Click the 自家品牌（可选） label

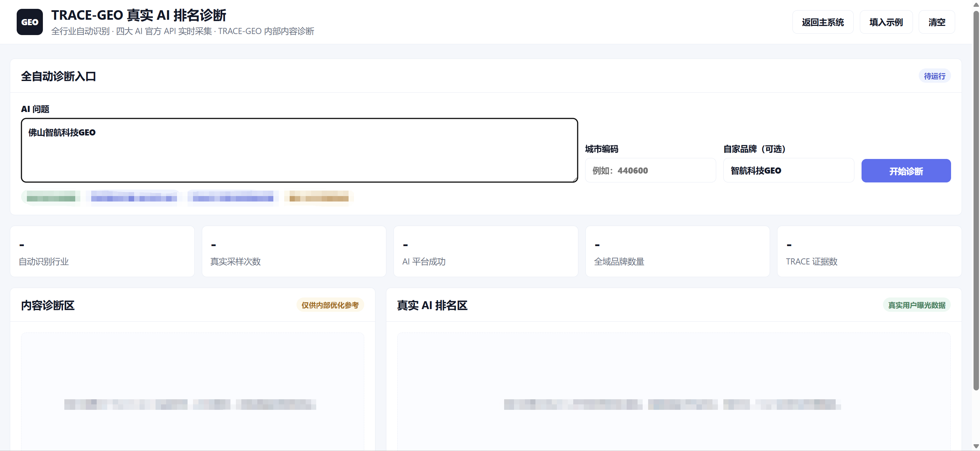click(x=754, y=149)
